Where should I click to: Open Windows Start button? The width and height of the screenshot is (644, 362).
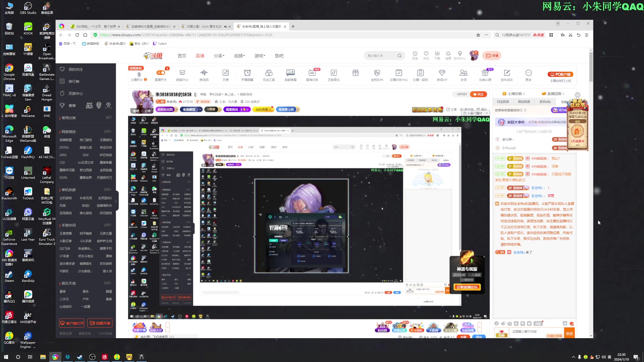tap(6, 357)
